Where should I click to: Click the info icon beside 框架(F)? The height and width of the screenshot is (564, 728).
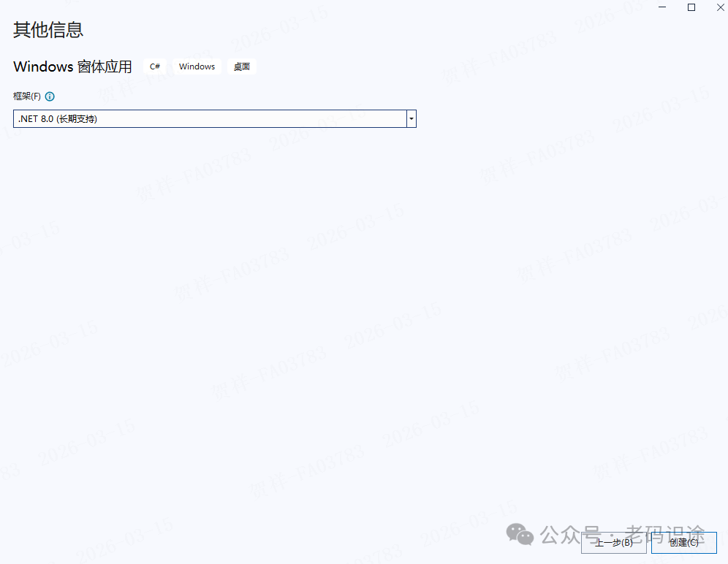pyautogui.click(x=50, y=96)
